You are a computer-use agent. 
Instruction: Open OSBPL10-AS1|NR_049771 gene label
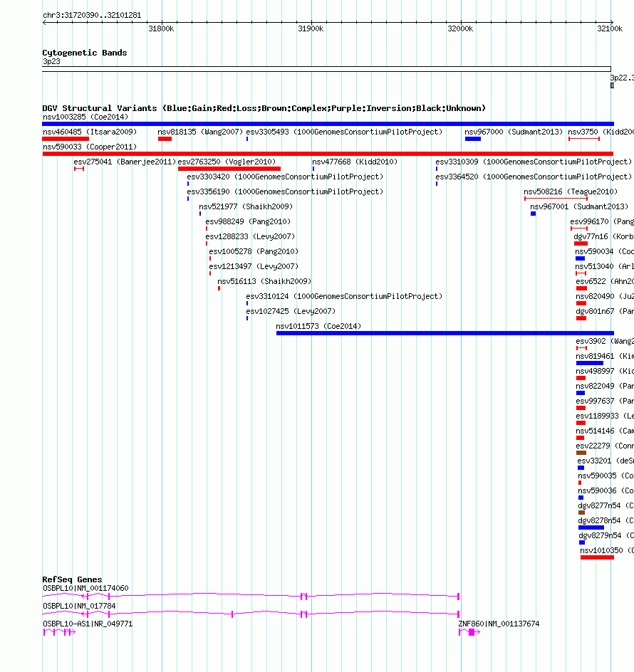pyautogui.click(x=88, y=625)
